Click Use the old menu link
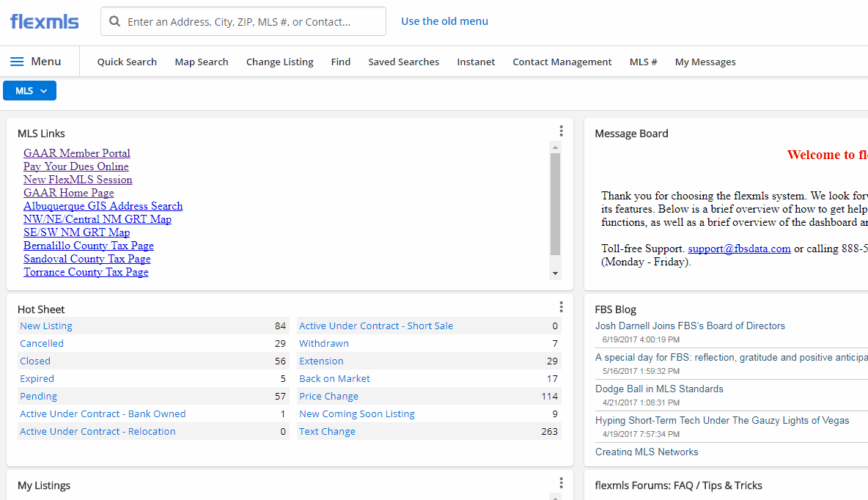This screenshot has height=500, width=868. [x=444, y=21]
